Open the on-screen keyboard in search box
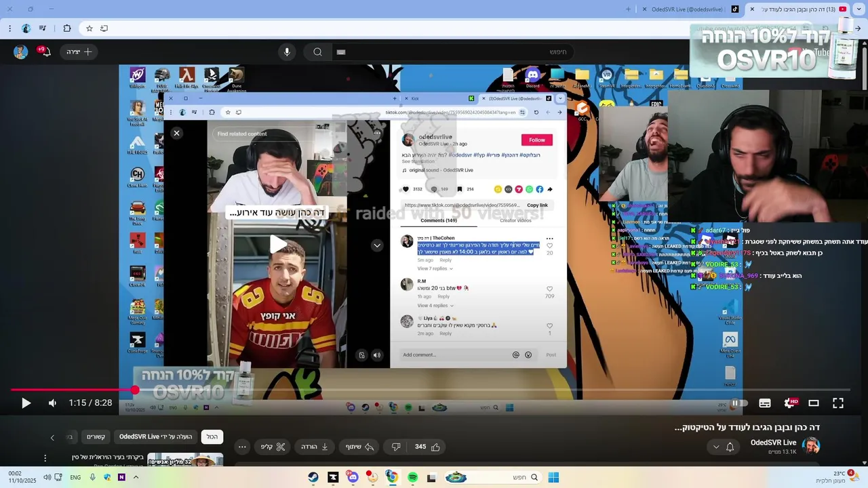Screen dimensions: 868x488 pyautogui.click(x=341, y=52)
